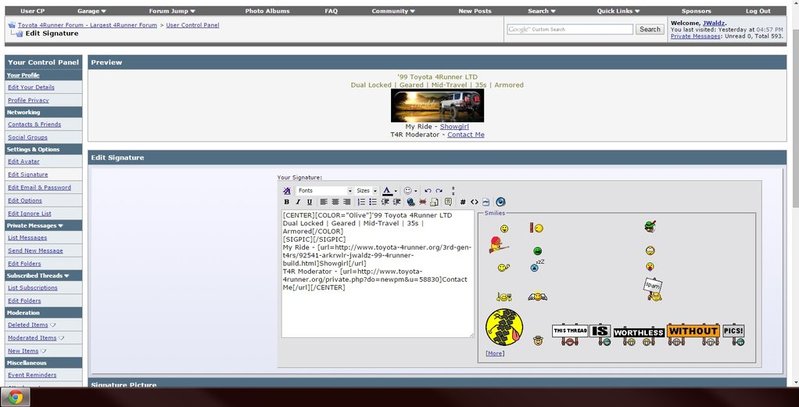Insert the green-hat soldier smiley
Screen dimensions: 799x407
tap(650, 227)
